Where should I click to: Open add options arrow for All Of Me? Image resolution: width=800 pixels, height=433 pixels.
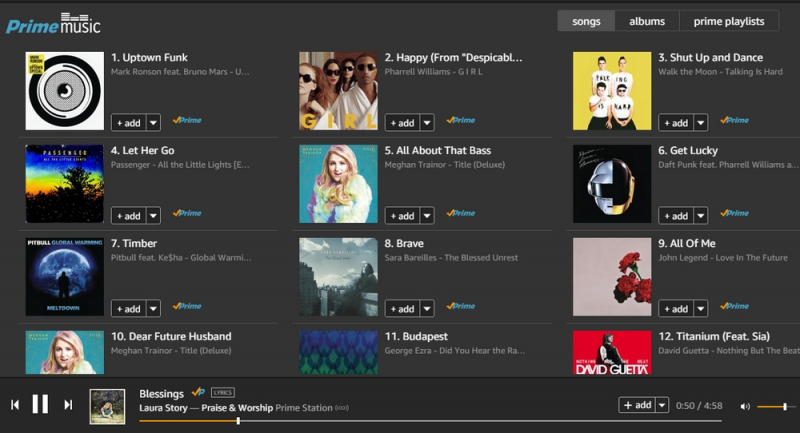tap(701, 308)
